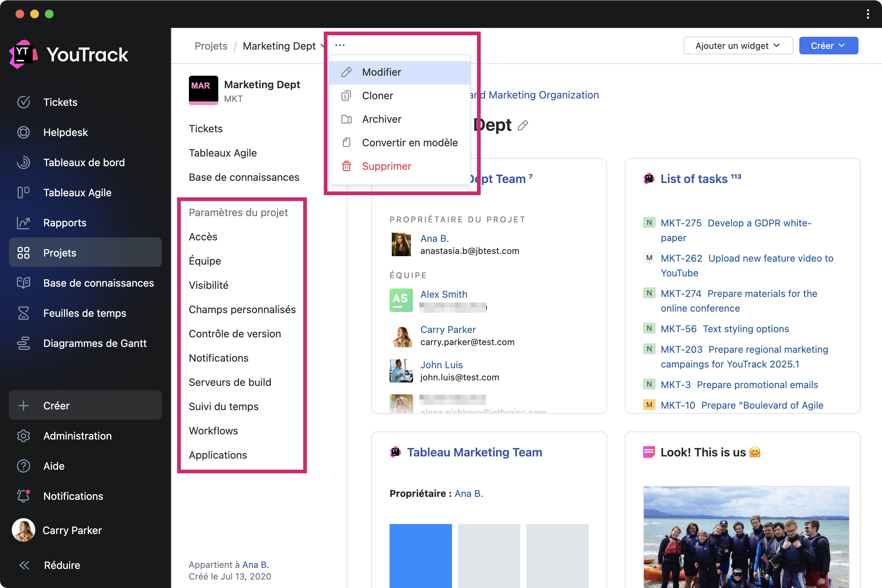The image size is (882, 588).
Task: Open Serveurs de build settings
Action: (x=230, y=382)
